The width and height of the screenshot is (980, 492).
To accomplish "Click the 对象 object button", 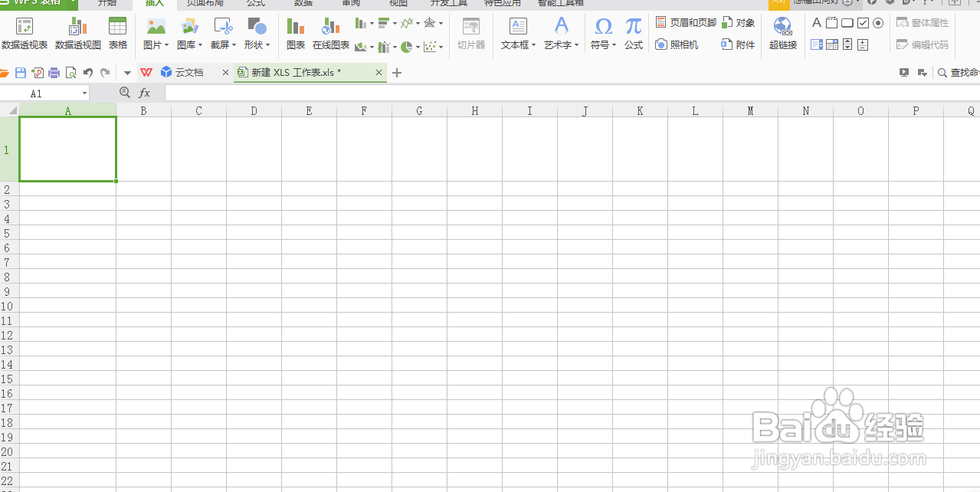I will coord(739,23).
